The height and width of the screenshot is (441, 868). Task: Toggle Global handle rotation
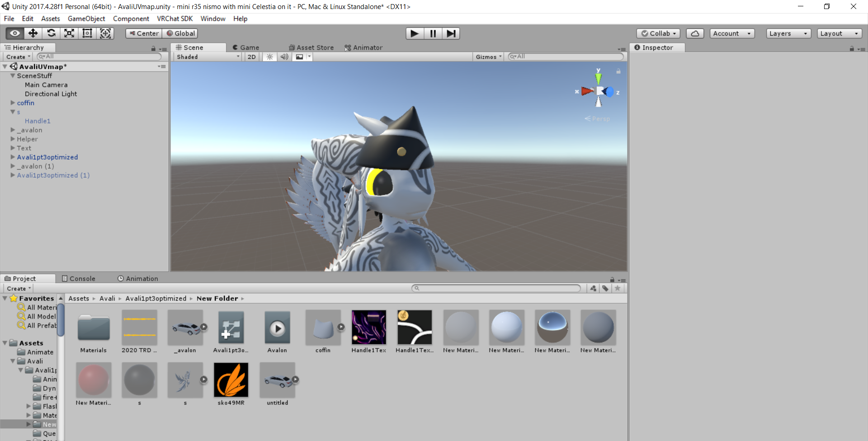pyautogui.click(x=180, y=33)
